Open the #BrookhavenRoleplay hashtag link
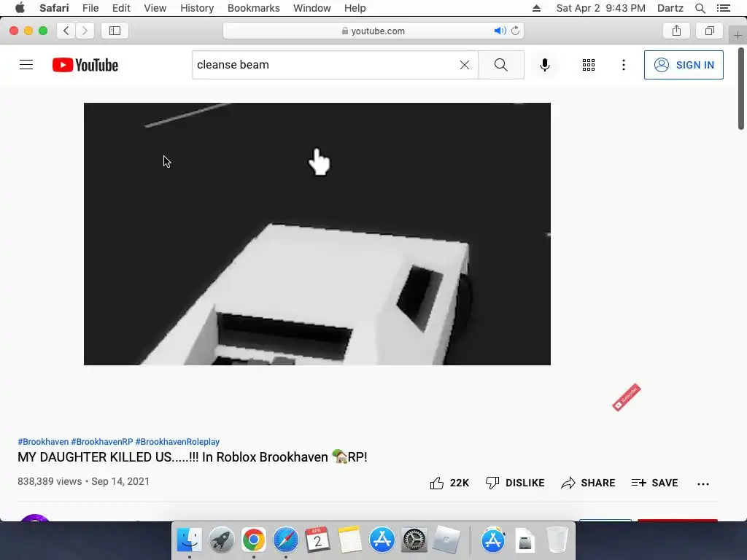Viewport: 747px width, 560px height. click(177, 441)
